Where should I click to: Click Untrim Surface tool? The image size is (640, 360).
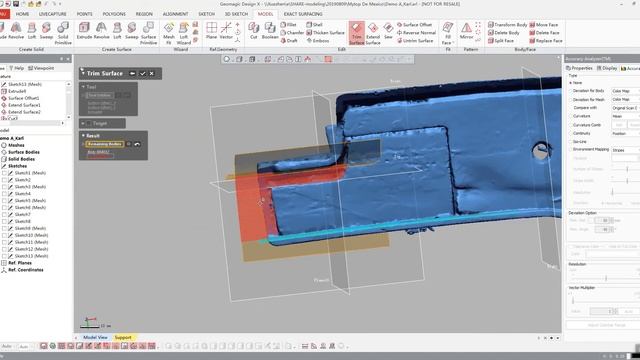click(415, 40)
